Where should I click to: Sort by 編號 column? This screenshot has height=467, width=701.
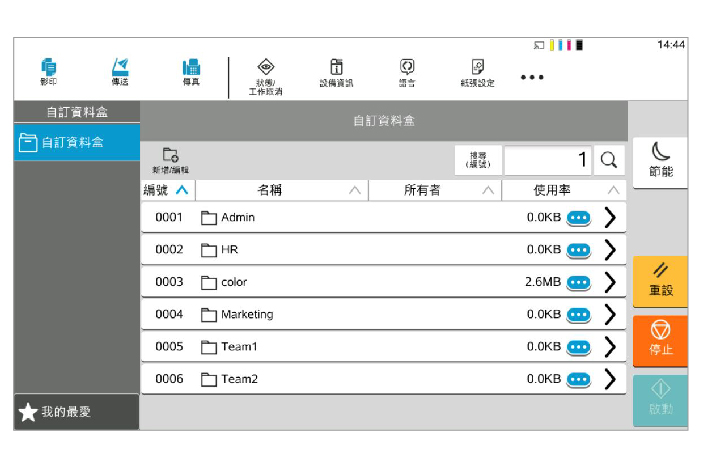pyautogui.click(x=168, y=190)
